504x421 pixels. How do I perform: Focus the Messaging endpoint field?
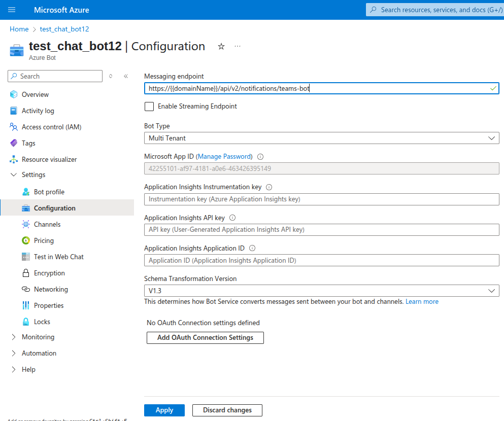[x=321, y=88]
